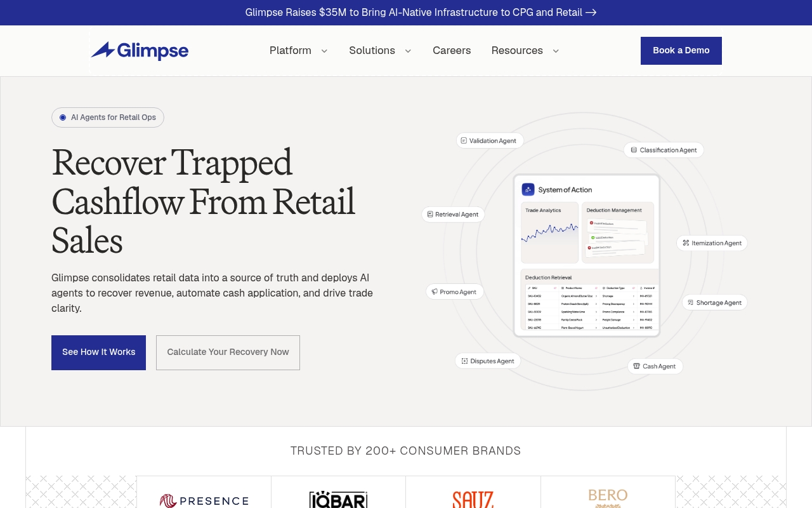Open the Platform nav item
This screenshot has height=508, width=812.
pyautogui.click(x=291, y=50)
